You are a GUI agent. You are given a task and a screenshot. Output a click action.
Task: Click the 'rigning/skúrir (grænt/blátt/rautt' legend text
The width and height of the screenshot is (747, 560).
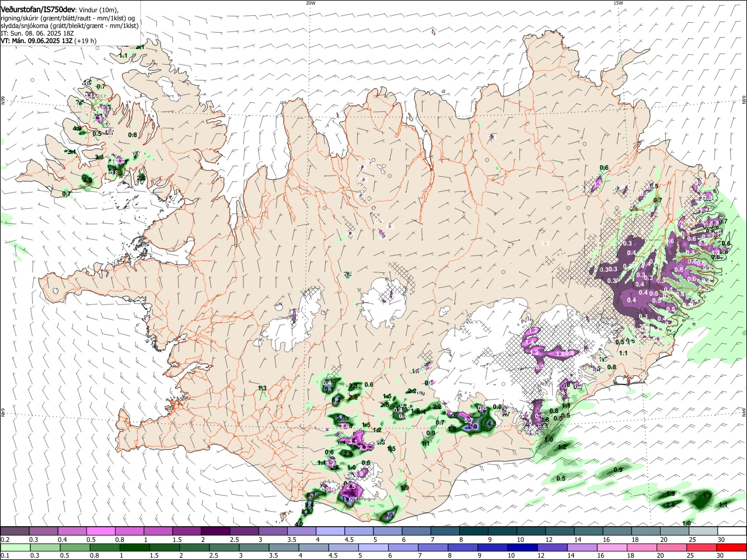point(47,18)
